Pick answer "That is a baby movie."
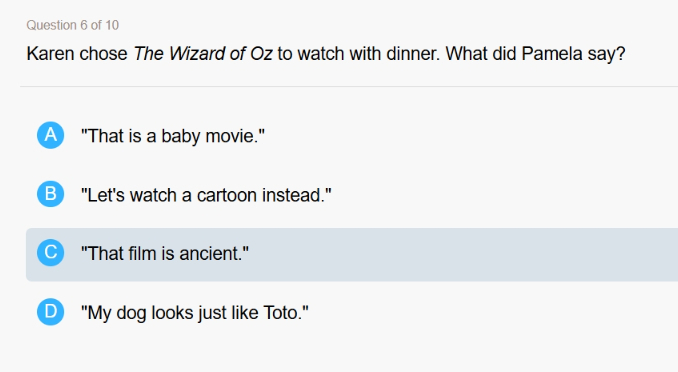Image resolution: width=678 pixels, height=372 pixels. (x=173, y=136)
